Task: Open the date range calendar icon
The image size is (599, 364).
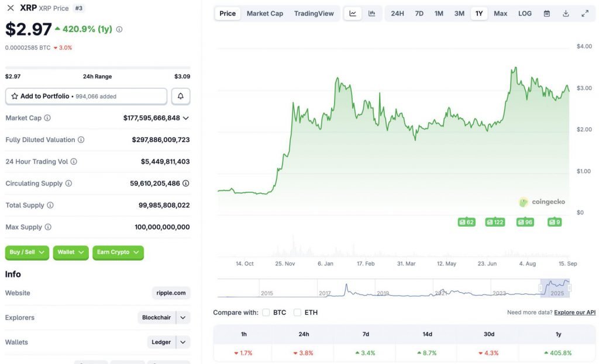Action: pyautogui.click(x=547, y=13)
